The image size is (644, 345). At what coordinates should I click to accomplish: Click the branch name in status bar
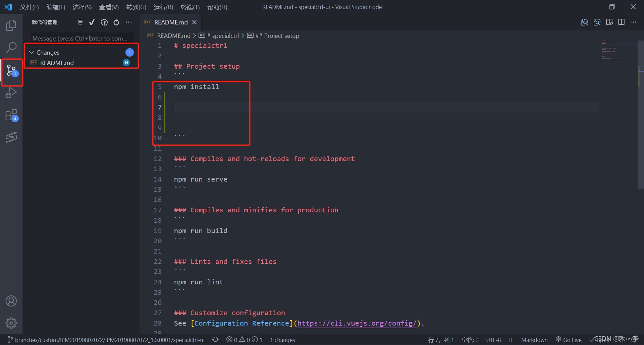[x=106, y=340]
